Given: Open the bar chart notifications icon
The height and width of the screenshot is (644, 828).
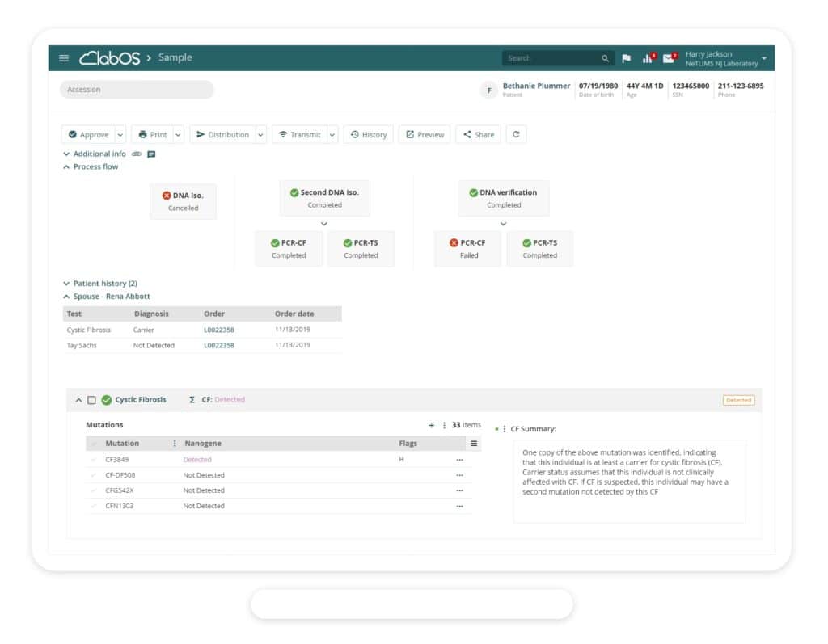Looking at the screenshot, I should (648, 58).
